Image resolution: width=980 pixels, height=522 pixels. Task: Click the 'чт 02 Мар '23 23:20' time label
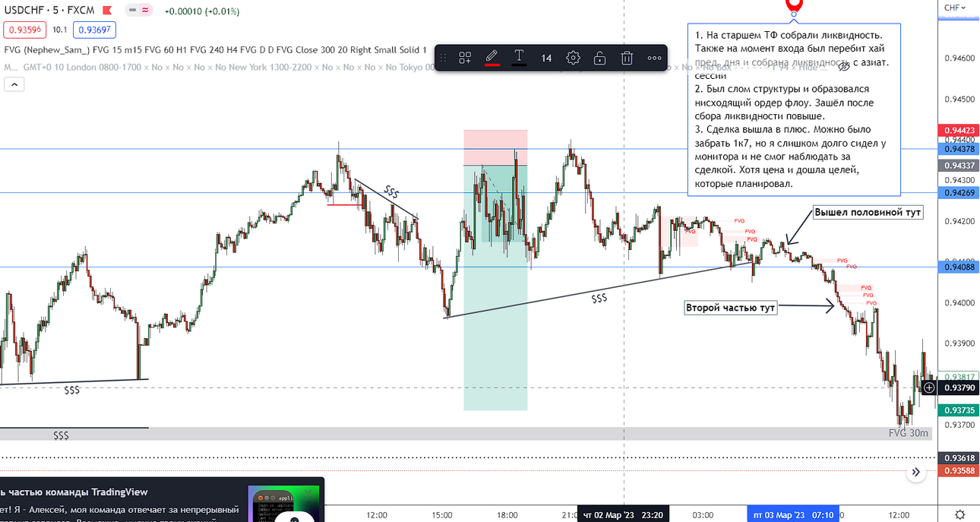[x=624, y=514]
